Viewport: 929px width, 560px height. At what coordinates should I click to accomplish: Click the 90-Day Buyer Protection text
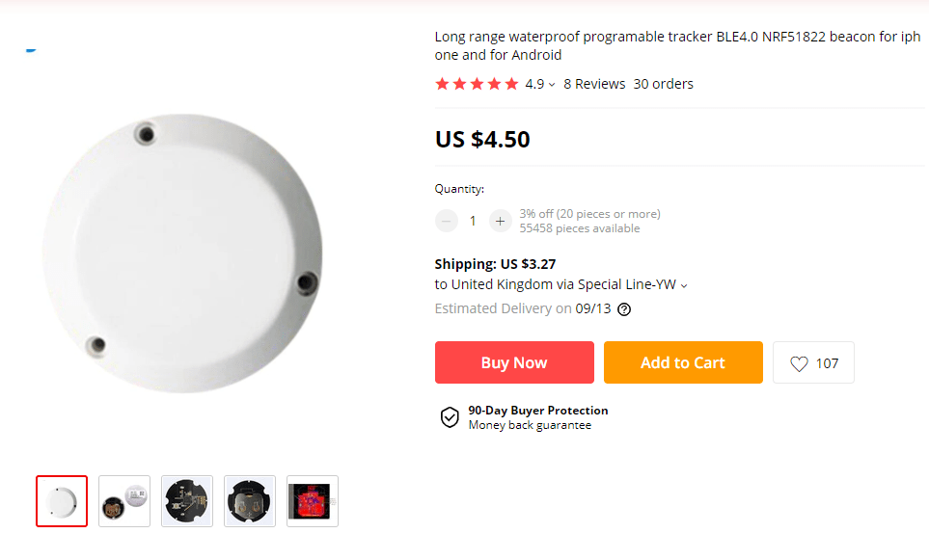tap(538, 411)
